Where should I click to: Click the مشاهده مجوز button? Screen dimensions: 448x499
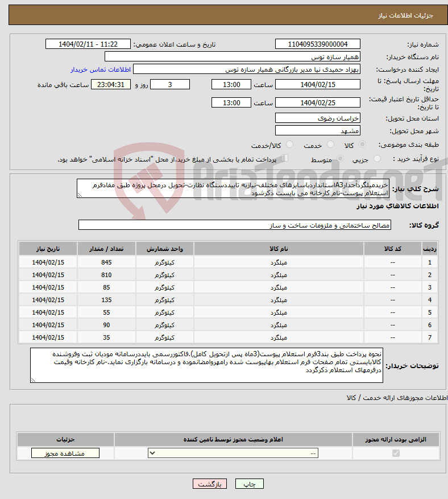65,453
